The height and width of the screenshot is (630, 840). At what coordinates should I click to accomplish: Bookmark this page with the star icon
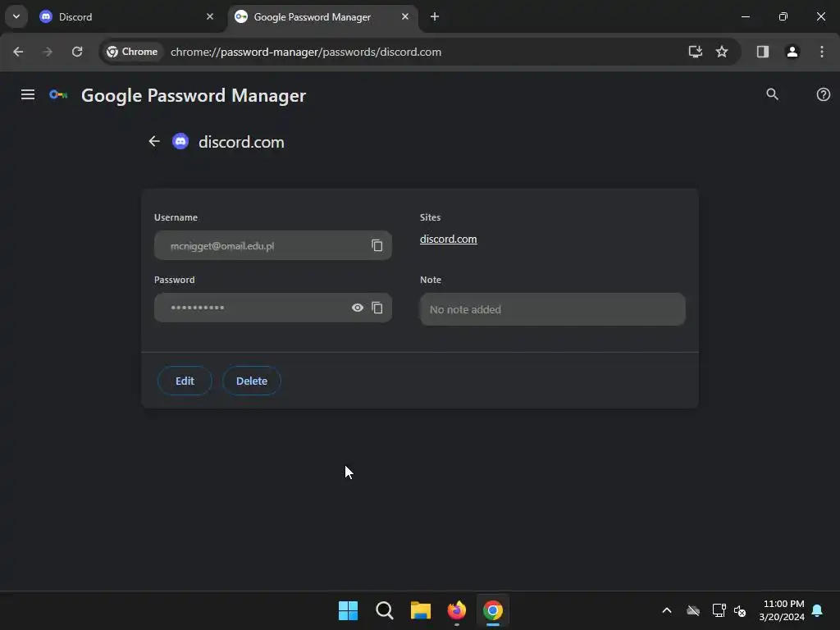tap(722, 52)
